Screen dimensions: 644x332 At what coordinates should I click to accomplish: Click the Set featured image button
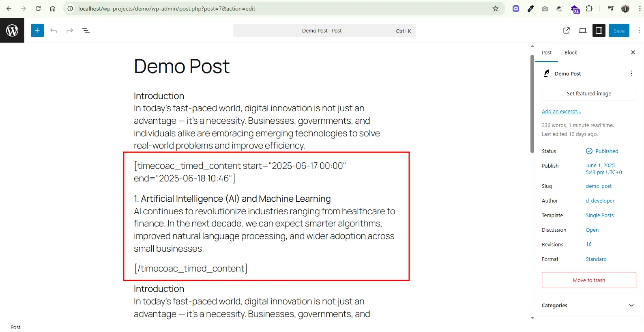click(589, 93)
